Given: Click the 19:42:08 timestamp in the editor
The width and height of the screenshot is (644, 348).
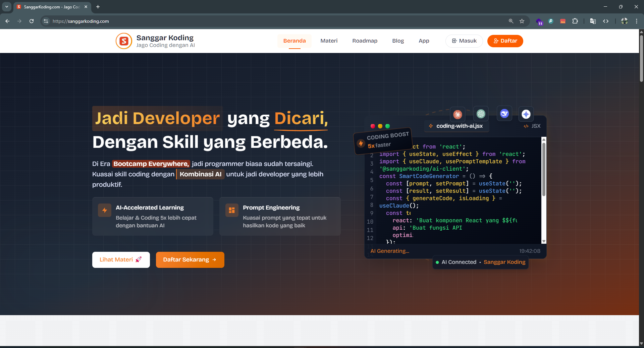Looking at the screenshot, I should tap(530, 251).
